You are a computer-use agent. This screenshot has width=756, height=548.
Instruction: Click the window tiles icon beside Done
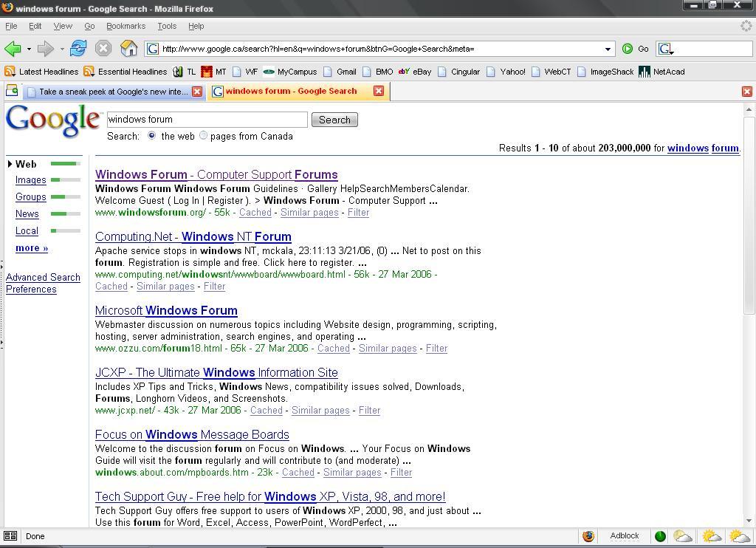pos(10,536)
